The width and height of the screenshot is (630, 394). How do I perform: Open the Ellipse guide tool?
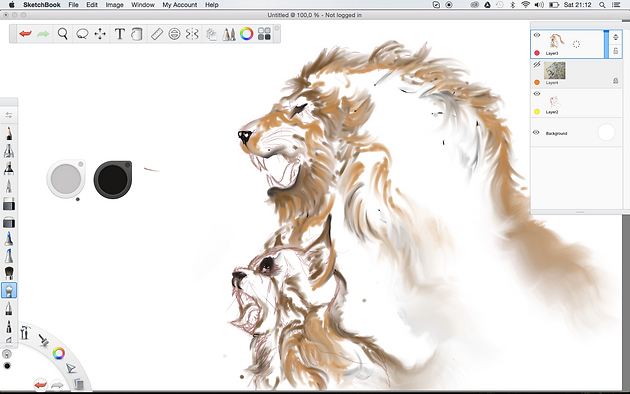tap(174, 34)
